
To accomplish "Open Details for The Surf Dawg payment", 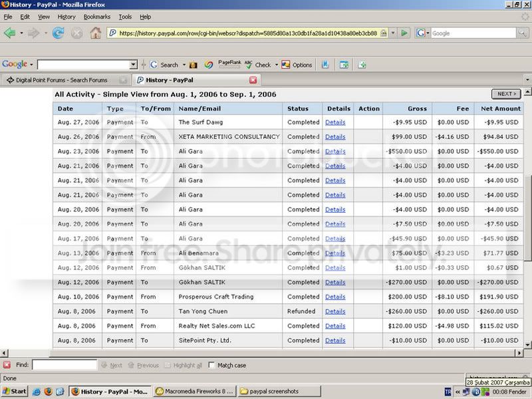I will pyautogui.click(x=335, y=122).
